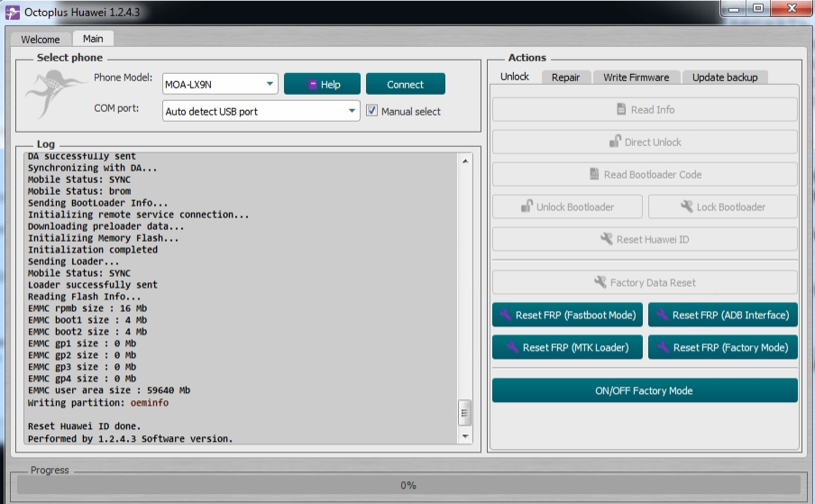
Task: Click the 'Synchronizing with DA...' log line
Action: [x=93, y=168]
